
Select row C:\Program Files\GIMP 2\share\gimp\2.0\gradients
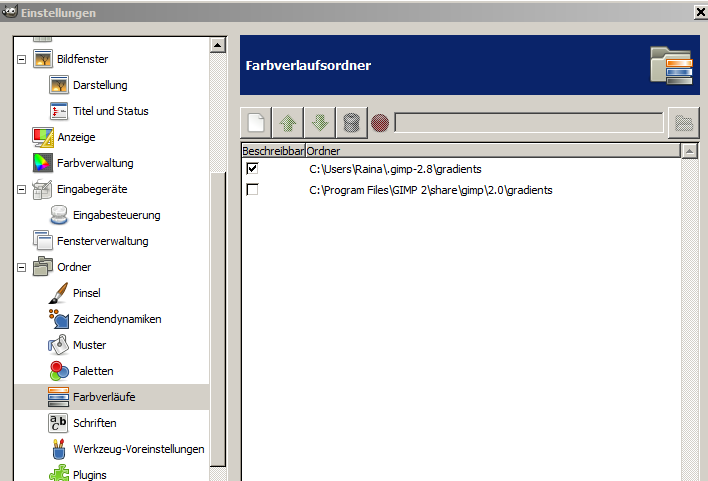pos(461,190)
